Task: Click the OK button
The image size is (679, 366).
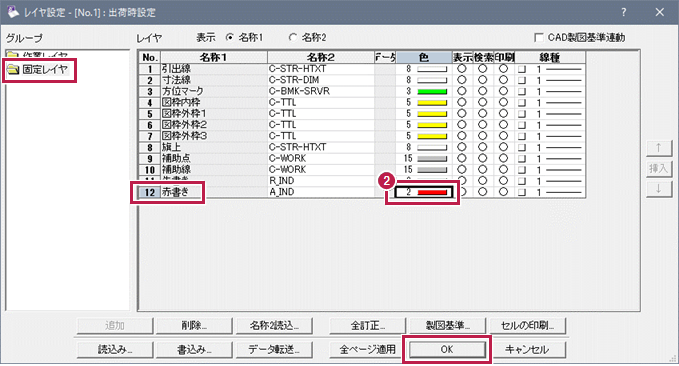Action: click(447, 349)
